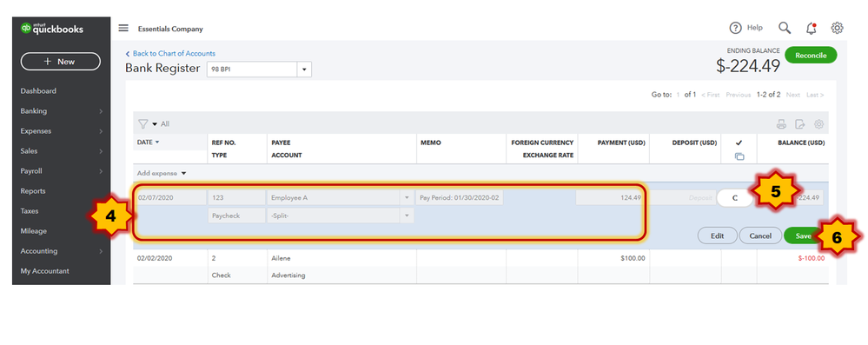Click the 02/07/2020 date field
The image size is (868, 345).
click(x=170, y=197)
